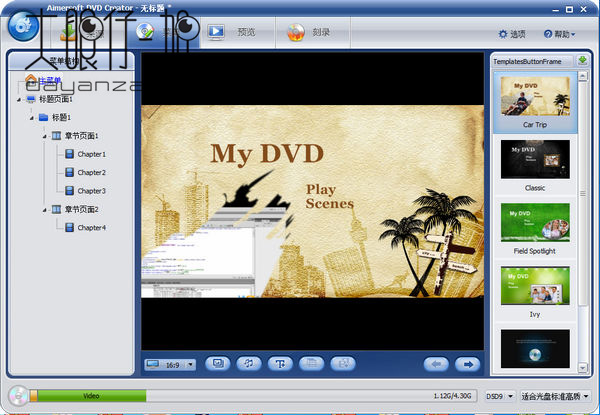Image resolution: width=600 pixels, height=415 pixels.
Task: Go to the next menu page arrow
Action: point(465,364)
